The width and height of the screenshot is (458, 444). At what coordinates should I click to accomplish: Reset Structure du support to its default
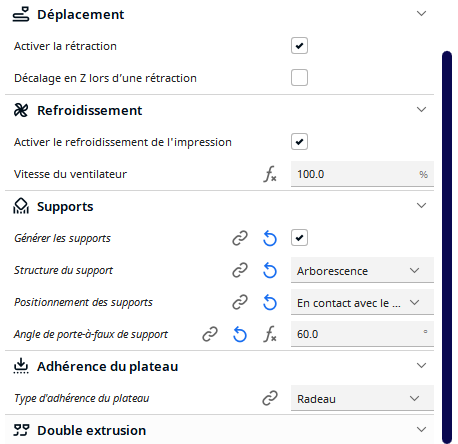click(270, 270)
